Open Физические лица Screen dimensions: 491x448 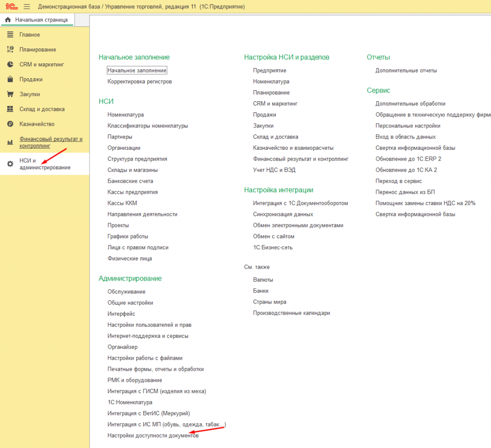pos(129,259)
